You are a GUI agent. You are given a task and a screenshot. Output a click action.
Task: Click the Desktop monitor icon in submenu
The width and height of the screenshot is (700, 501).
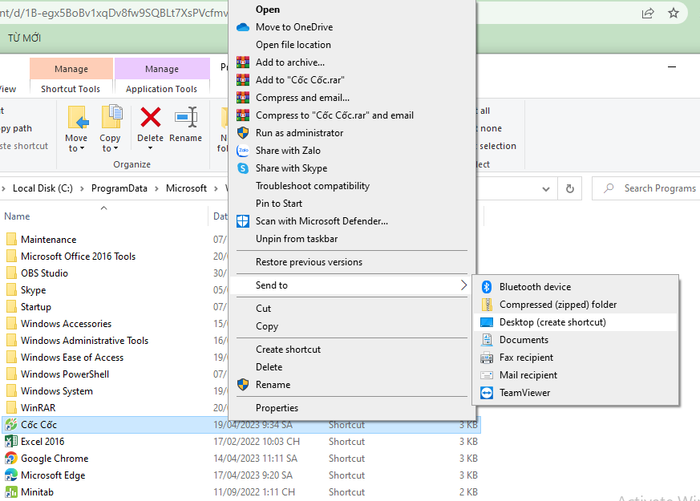tap(487, 322)
